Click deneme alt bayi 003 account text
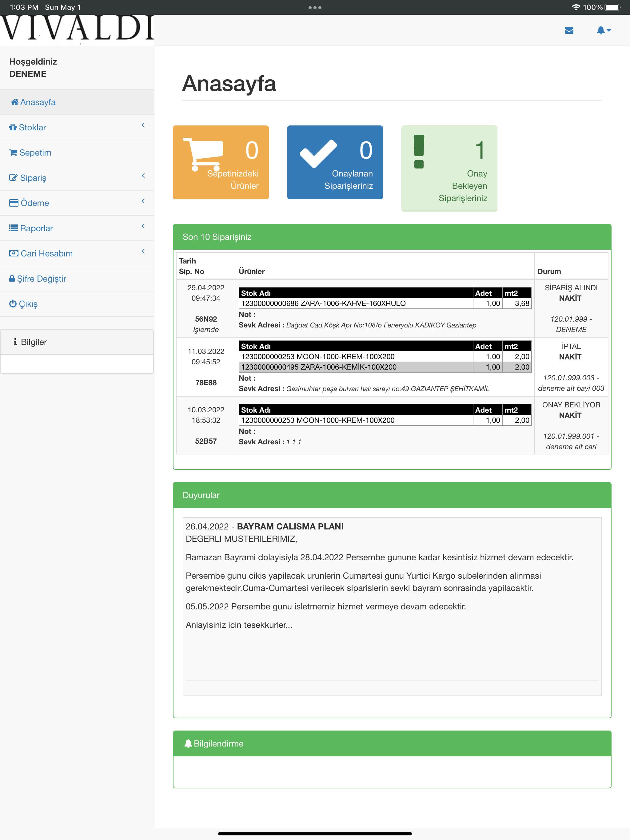 pos(571,388)
